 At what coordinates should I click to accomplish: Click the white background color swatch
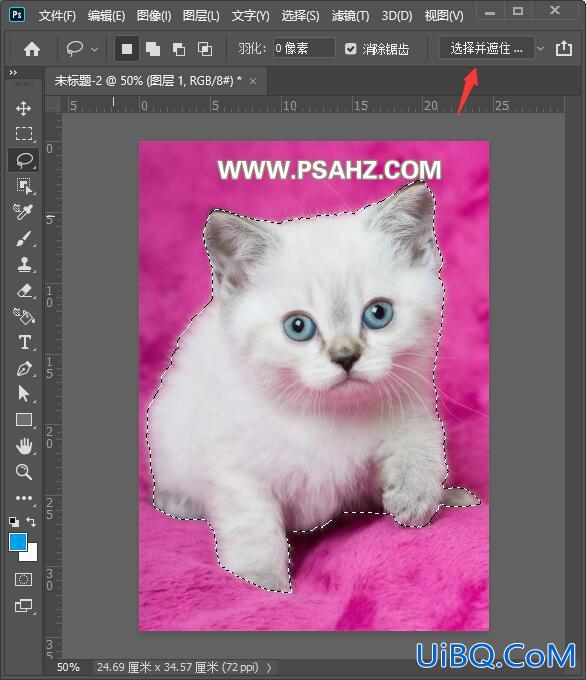point(32,555)
